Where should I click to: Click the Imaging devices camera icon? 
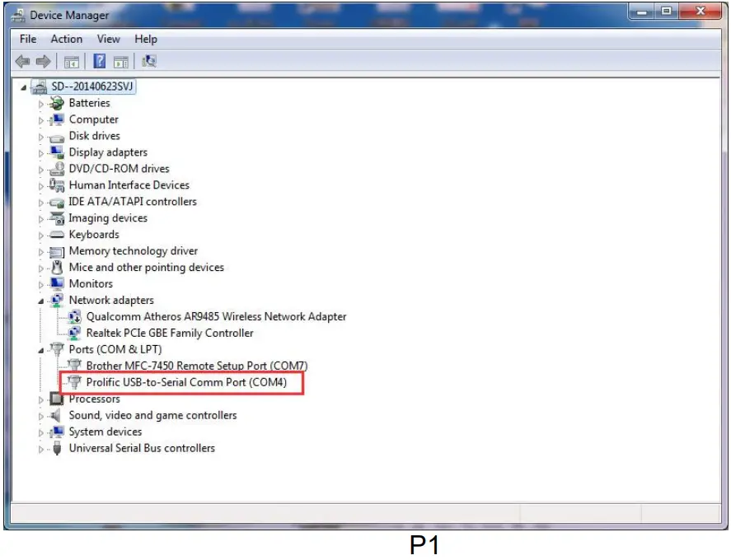(x=57, y=218)
